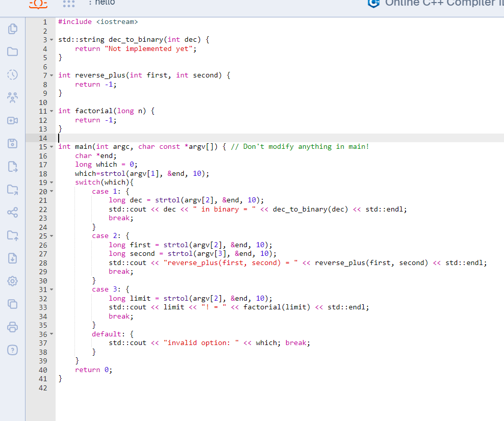
Task: Click 'switch(which){' statement
Action: [x=104, y=182]
